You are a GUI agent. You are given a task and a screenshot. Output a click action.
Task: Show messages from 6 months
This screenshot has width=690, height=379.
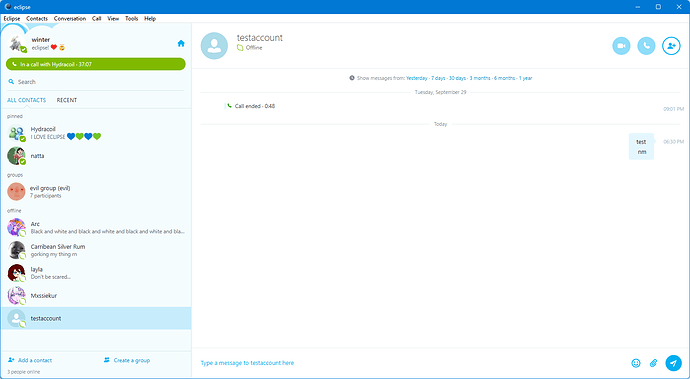point(504,78)
